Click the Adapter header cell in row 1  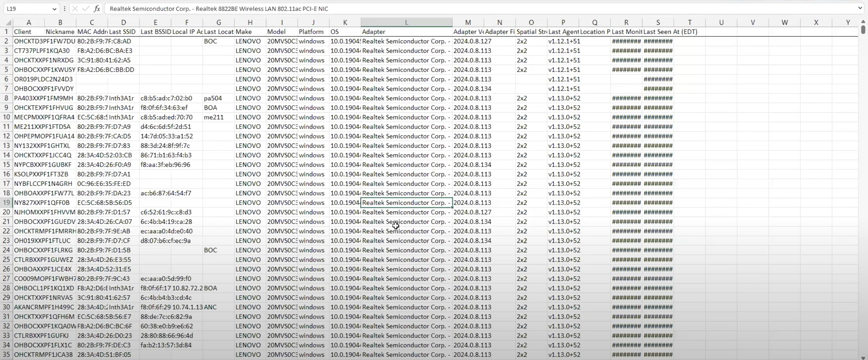(406, 32)
